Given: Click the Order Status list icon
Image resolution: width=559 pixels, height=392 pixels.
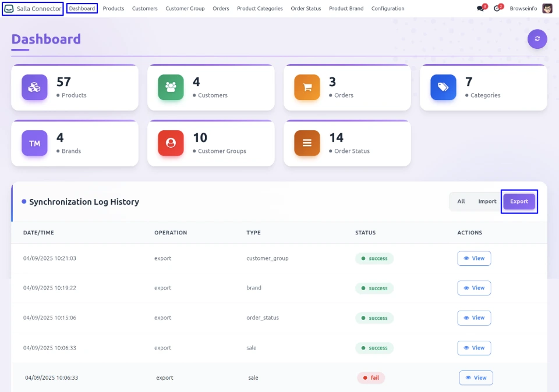Looking at the screenshot, I should pos(307,143).
